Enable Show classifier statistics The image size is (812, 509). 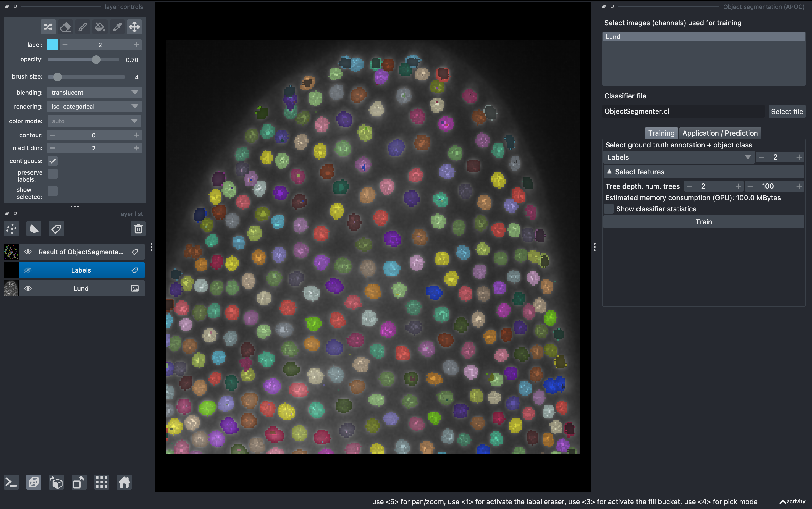608,209
